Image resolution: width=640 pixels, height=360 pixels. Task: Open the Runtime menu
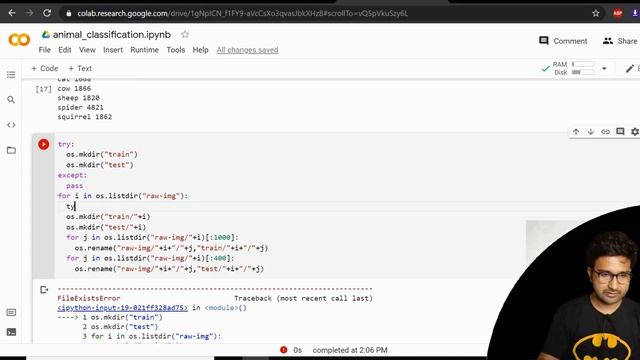pos(144,50)
